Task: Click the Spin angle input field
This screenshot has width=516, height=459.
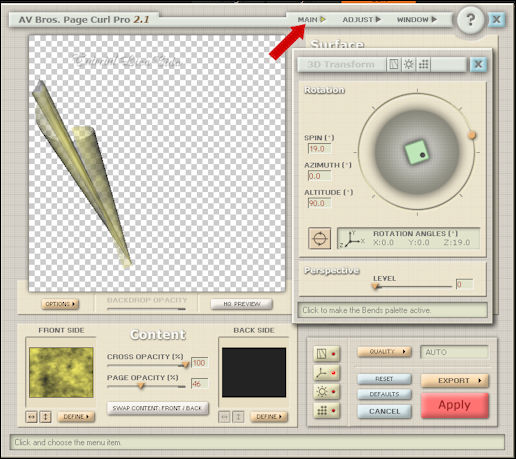Action: (x=319, y=149)
